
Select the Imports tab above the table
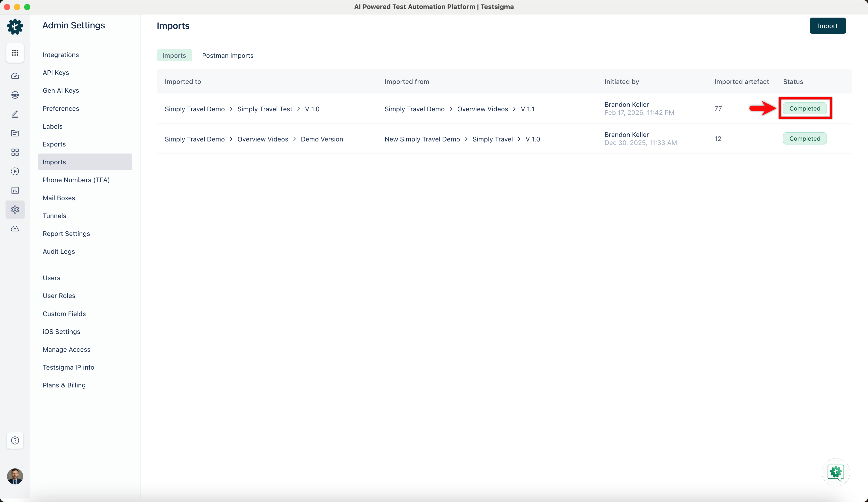174,56
